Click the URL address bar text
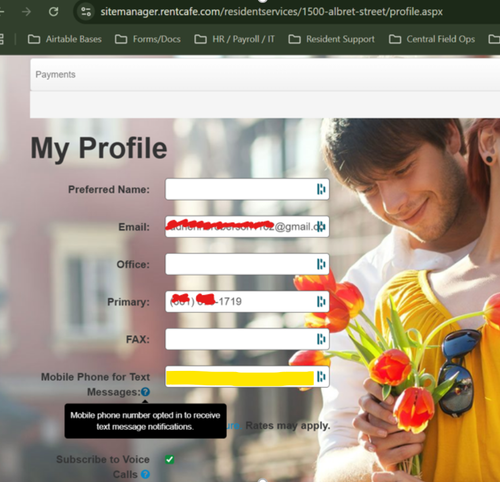This screenshot has width=500, height=482. tap(271, 12)
